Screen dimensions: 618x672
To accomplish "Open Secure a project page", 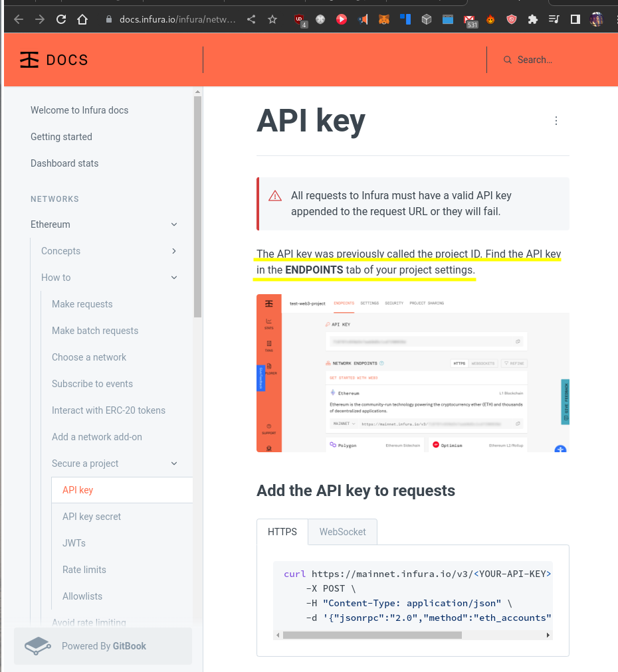I will pos(85,463).
